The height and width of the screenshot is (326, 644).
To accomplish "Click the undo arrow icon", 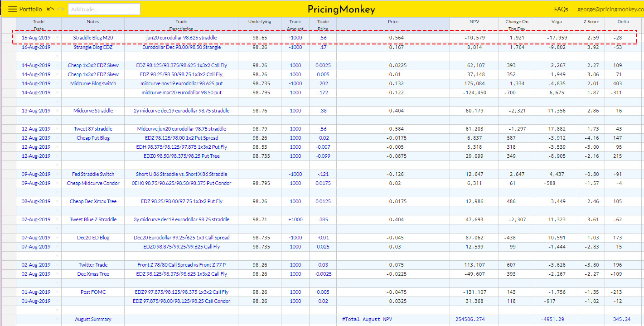I will coord(50,9).
